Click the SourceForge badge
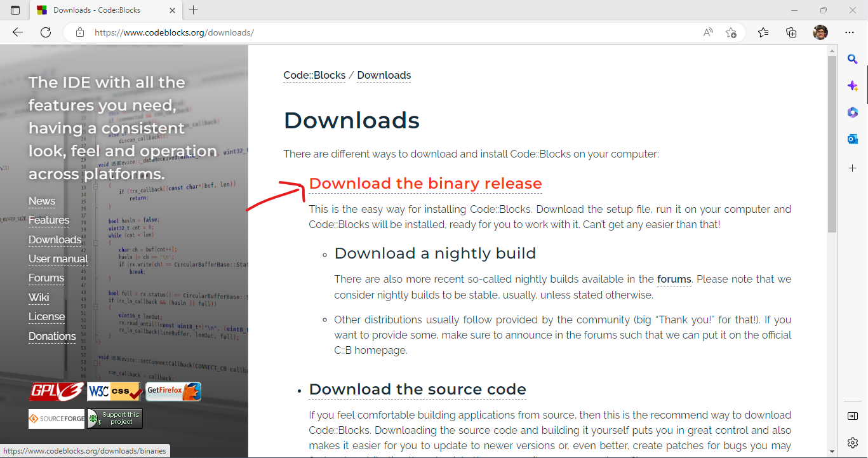The image size is (868, 458). coord(57,419)
